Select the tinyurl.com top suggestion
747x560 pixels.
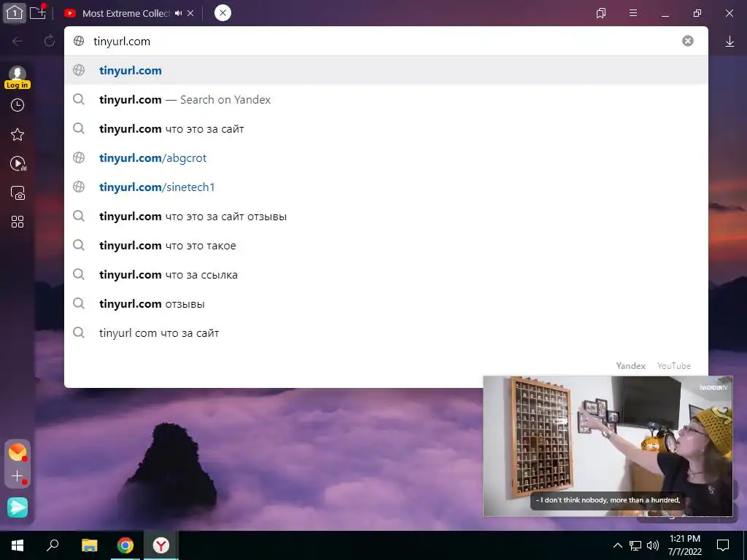tap(386, 71)
